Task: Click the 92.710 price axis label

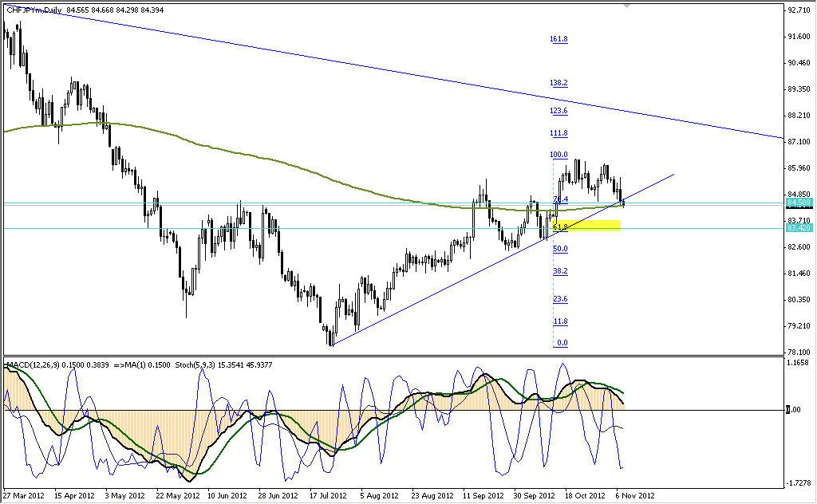Action: pyautogui.click(x=799, y=10)
